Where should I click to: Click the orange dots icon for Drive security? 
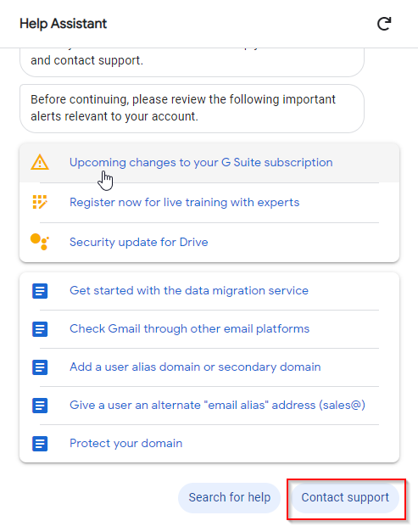tap(40, 242)
